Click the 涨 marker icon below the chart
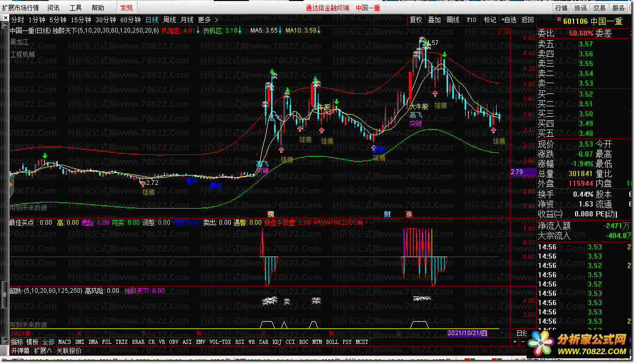This screenshot has height=364, width=636. [x=409, y=214]
